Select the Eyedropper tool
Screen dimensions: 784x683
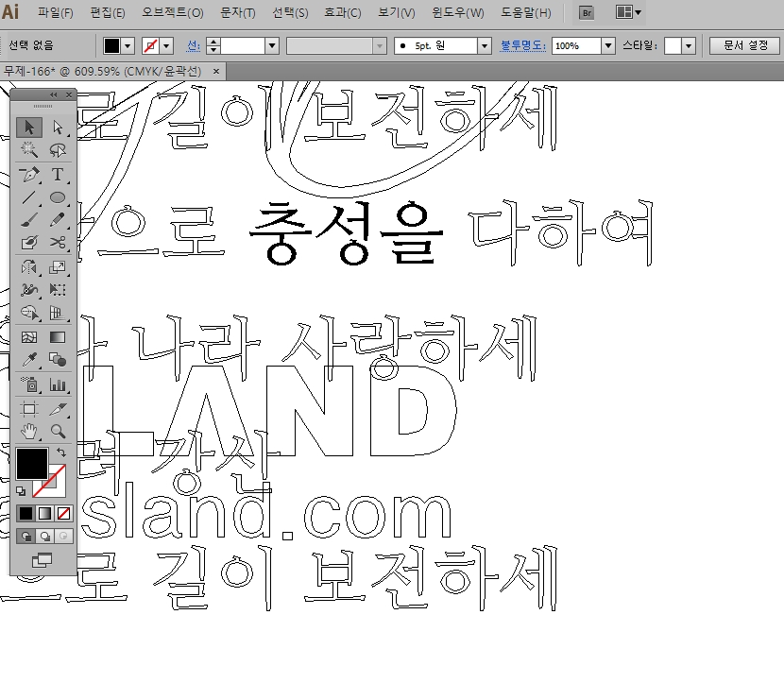pyautogui.click(x=29, y=360)
